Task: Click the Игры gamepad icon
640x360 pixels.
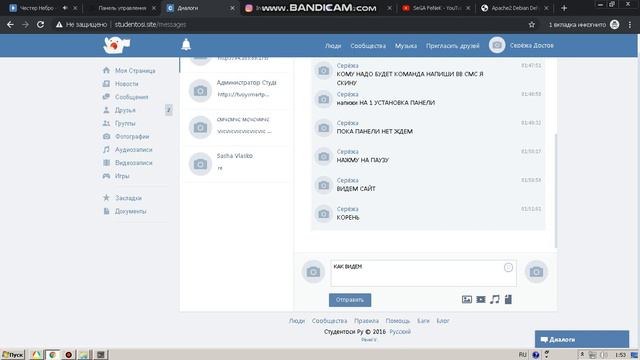Action: (107, 176)
